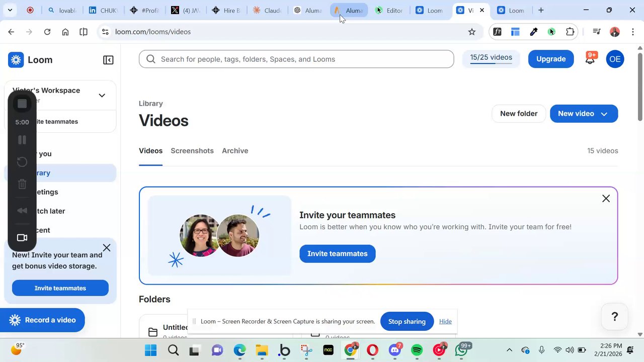The image size is (644, 362).
Task: Hide the screen sharing notification bar
Action: tap(445, 321)
